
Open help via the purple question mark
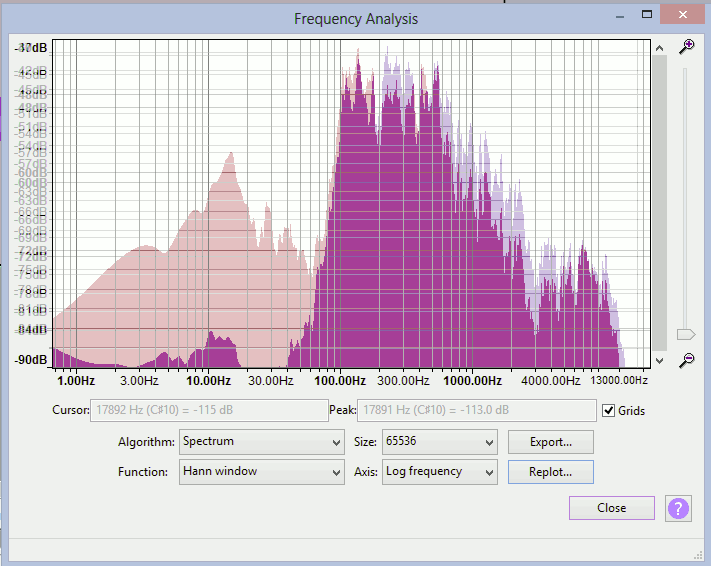(x=678, y=508)
